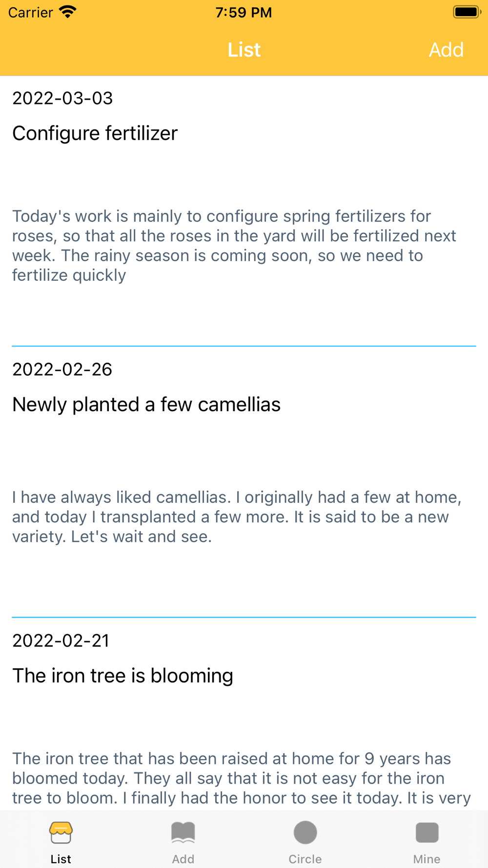Tap the iron tree bloomed description text
Image resolution: width=488 pixels, height=868 pixels.
(242, 778)
